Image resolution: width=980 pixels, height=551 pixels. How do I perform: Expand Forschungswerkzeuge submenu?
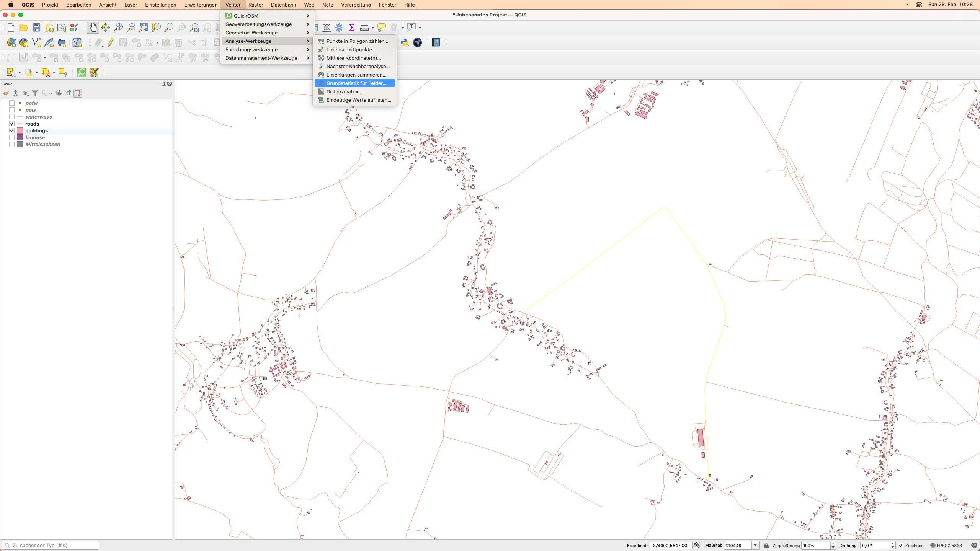[267, 49]
